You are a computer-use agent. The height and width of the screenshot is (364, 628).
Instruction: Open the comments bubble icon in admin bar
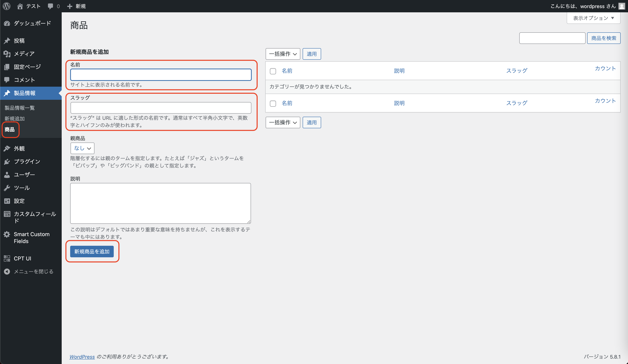[51, 6]
